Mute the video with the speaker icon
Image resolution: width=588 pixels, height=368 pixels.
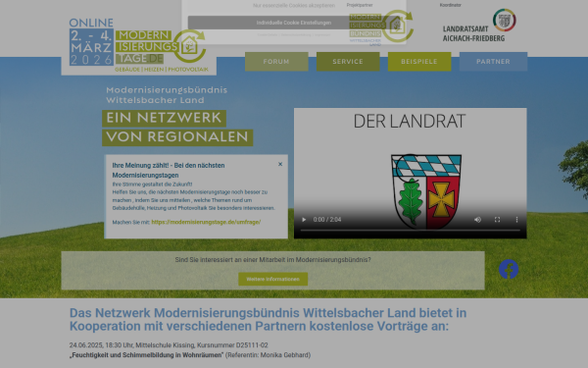(x=477, y=219)
